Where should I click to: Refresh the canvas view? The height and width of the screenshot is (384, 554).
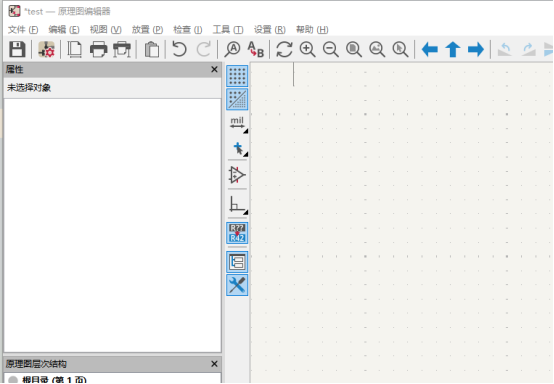click(x=284, y=49)
